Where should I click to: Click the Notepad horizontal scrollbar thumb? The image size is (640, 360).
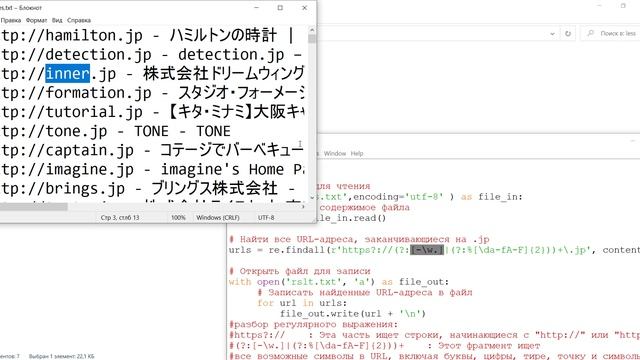tap(33, 207)
